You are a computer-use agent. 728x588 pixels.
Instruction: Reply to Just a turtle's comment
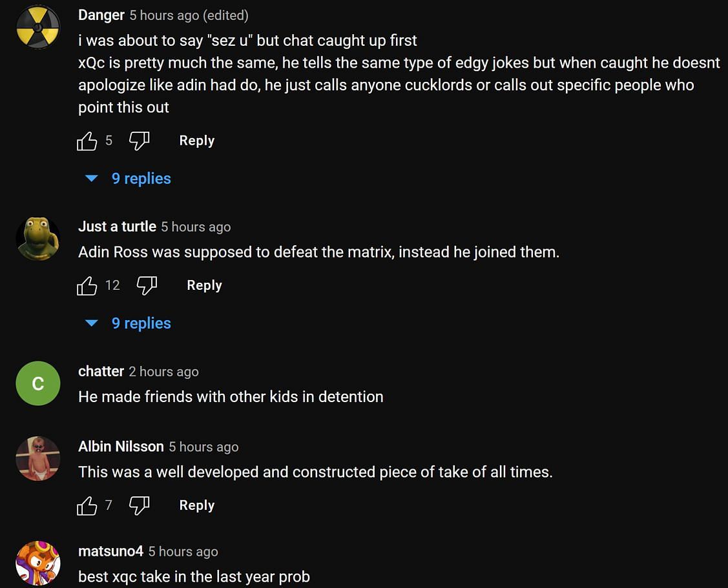204,285
